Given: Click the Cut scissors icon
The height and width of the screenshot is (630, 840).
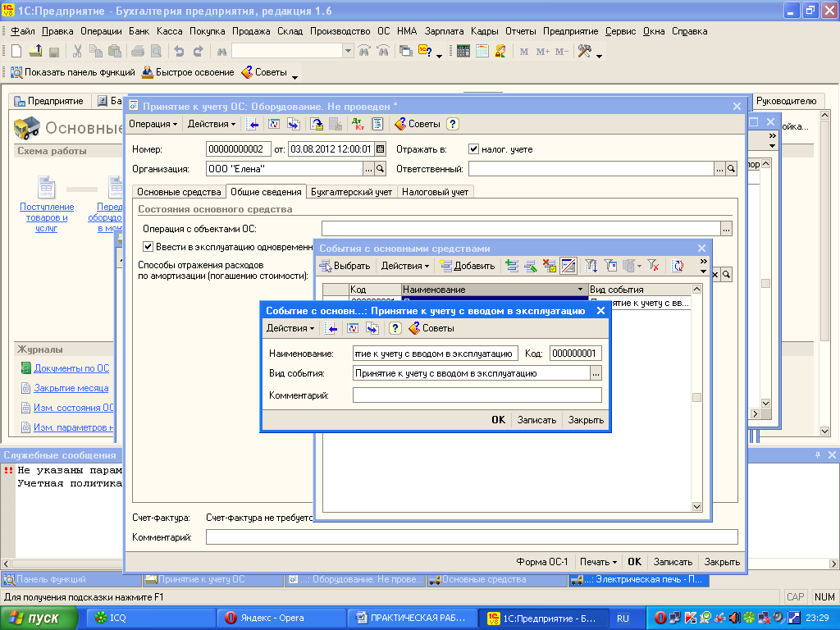Looking at the screenshot, I should (77, 52).
